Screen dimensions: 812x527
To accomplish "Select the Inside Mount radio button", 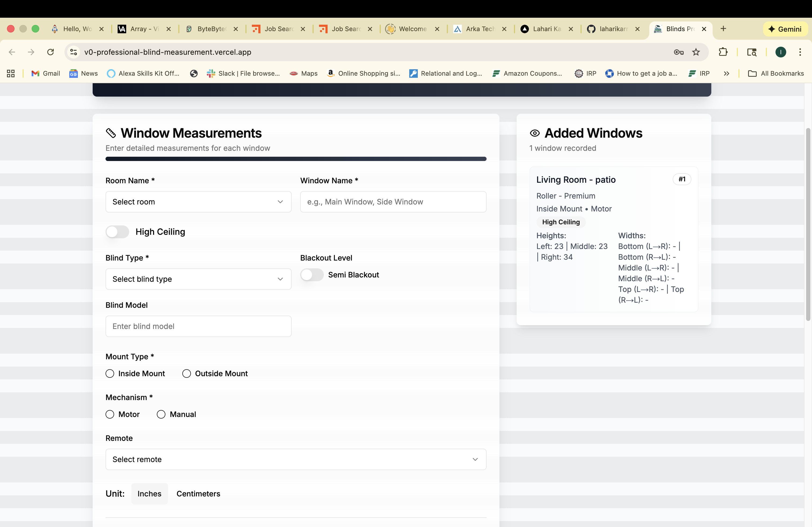I will tap(110, 374).
